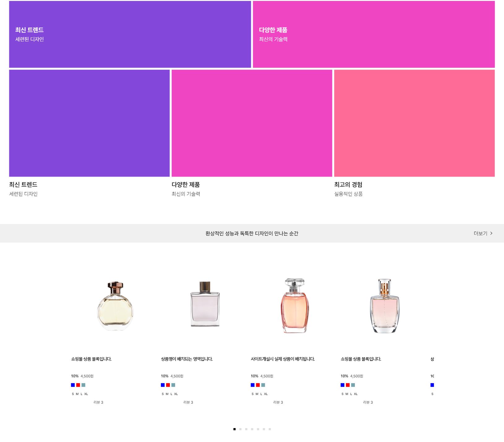Go to second carousel page dot
The height and width of the screenshot is (442, 504).
click(240, 429)
